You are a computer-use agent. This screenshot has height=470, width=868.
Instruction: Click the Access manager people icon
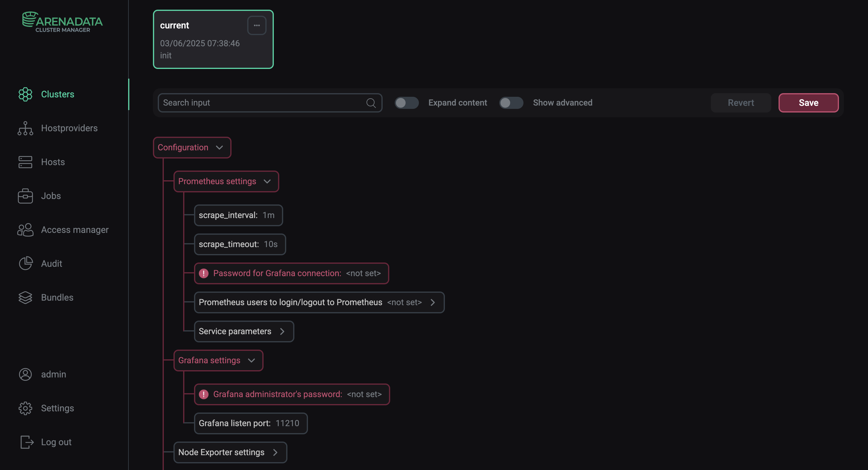pyautogui.click(x=25, y=230)
